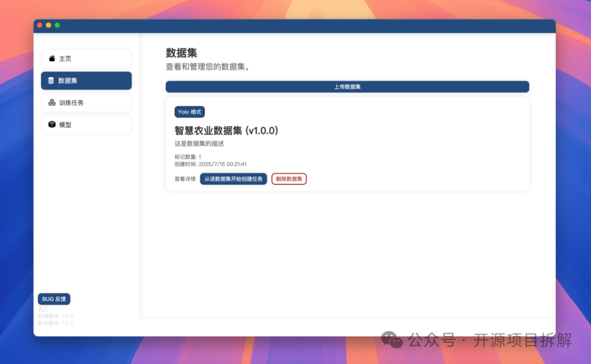Click the cube icon beside 模型
The width and height of the screenshot is (591, 364).
(x=51, y=124)
